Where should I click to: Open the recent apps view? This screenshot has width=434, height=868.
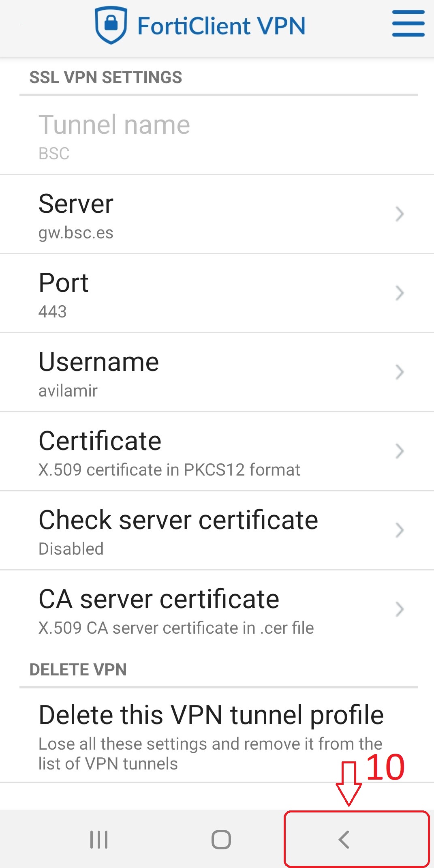[x=99, y=839]
